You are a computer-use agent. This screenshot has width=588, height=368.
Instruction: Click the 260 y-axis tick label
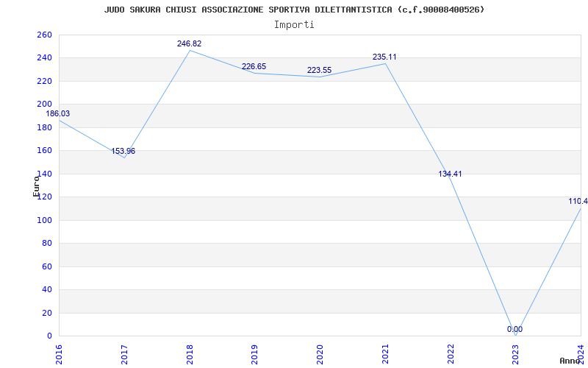(x=44, y=35)
